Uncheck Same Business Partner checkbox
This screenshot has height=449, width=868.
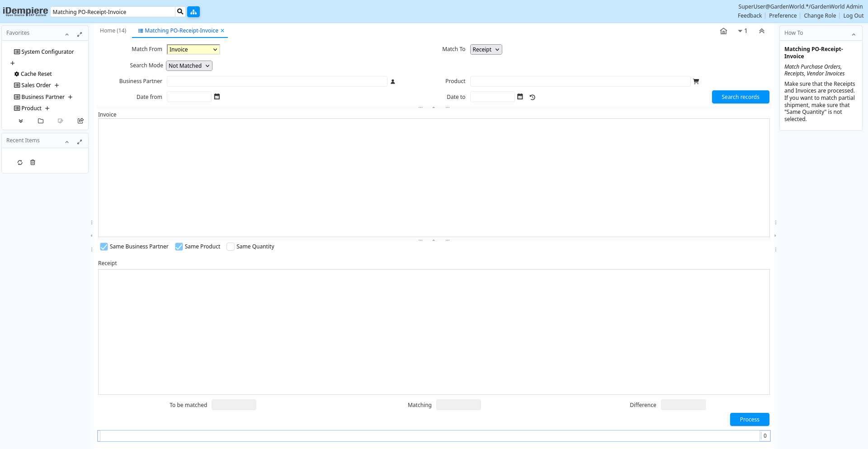[x=104, y=247]
